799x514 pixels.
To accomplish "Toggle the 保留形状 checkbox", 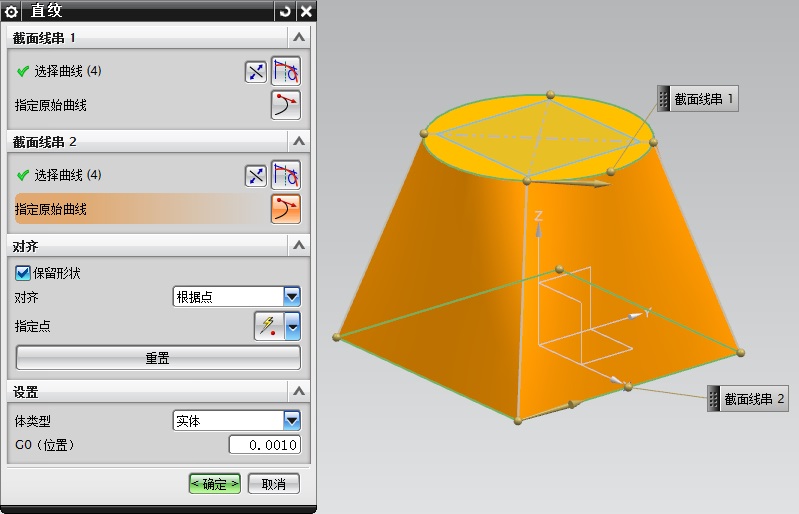I will click(22, 273).
